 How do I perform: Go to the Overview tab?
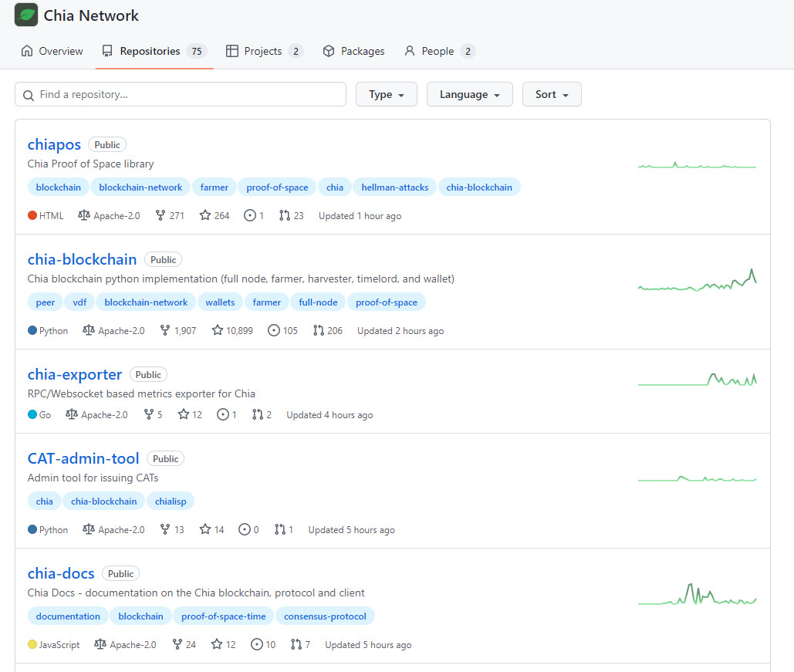tap(52, 51)
